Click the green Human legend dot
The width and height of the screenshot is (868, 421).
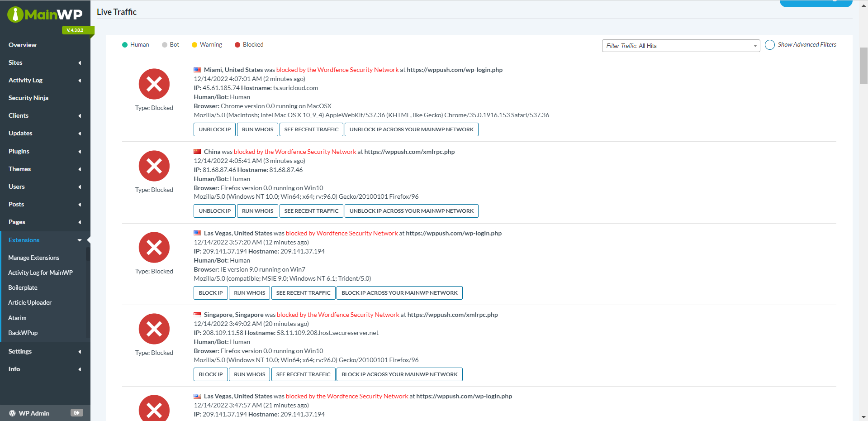click(125, 45)
